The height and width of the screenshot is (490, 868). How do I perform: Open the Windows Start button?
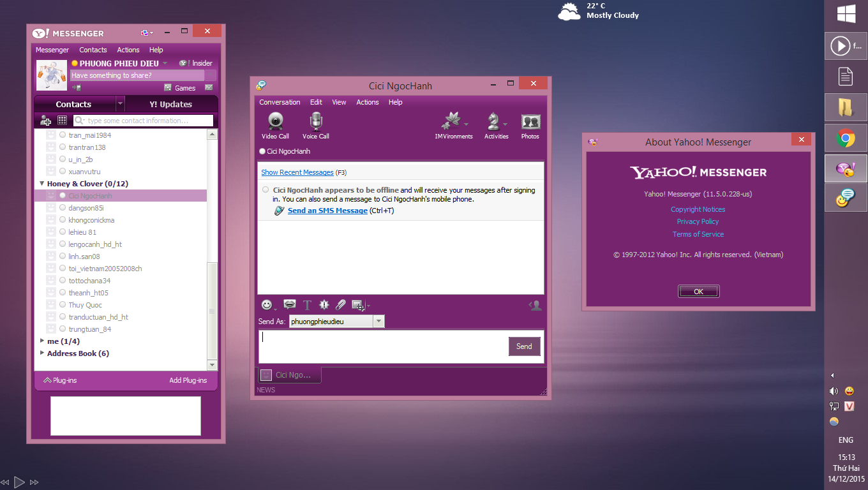pyautogui.click(x=846, y=14)
